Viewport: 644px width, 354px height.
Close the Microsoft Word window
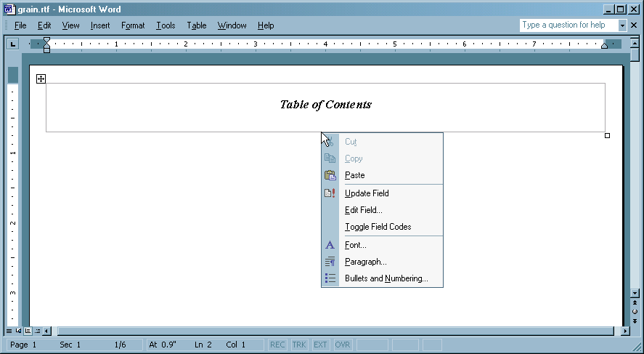coord(633,9)
